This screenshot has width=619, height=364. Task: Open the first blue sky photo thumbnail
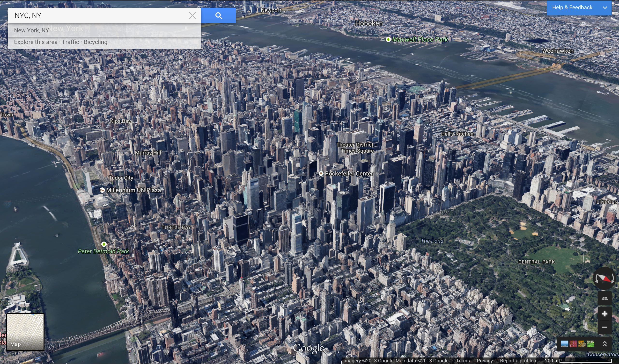564,344
